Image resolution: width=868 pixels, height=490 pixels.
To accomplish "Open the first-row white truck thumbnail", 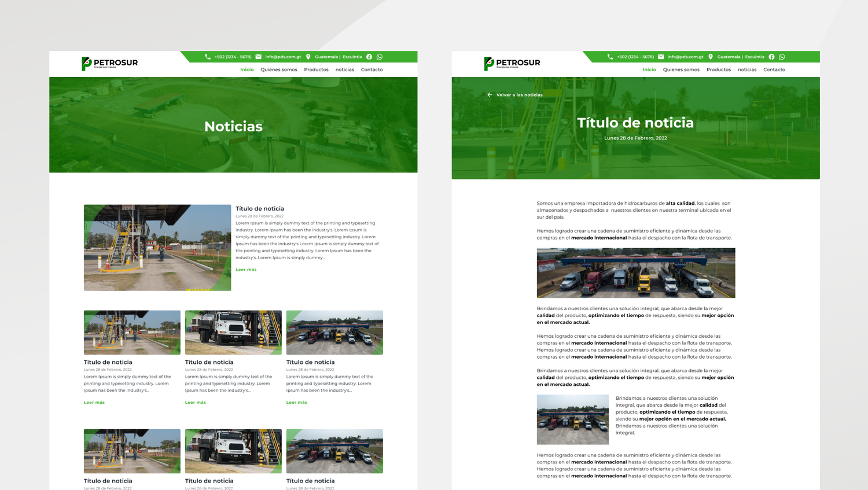I will pos(233,333).
